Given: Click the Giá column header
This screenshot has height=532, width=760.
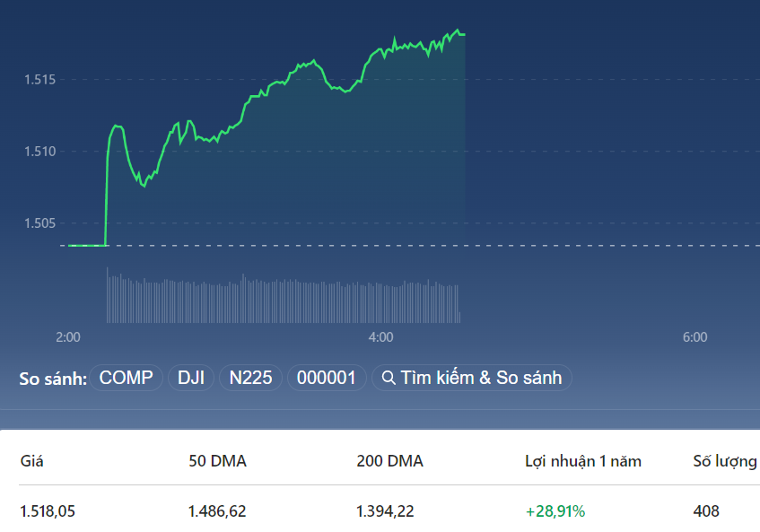Looking at the screenshot, I should coord(31,461).
